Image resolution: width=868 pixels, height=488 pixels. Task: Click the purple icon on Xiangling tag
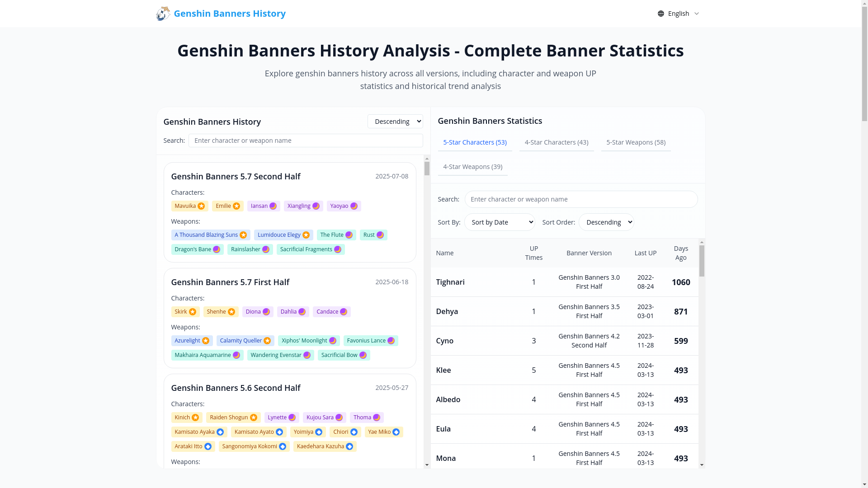316,206
